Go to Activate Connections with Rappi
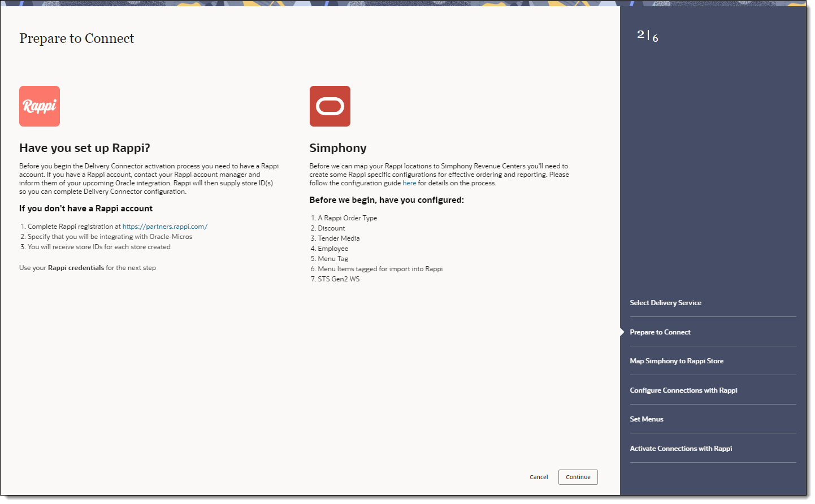815x504 pixels. click(x=680, y=449)
